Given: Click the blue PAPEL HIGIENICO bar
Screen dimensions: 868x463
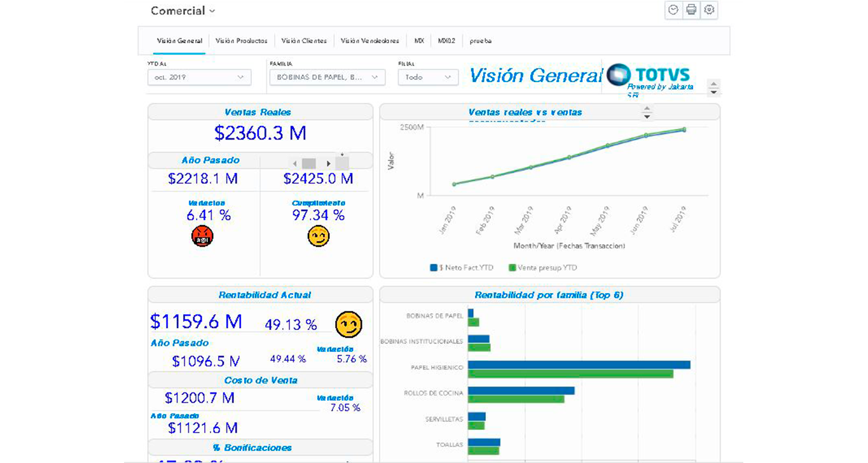Looking at the screenshot, I should click(579, 365).
